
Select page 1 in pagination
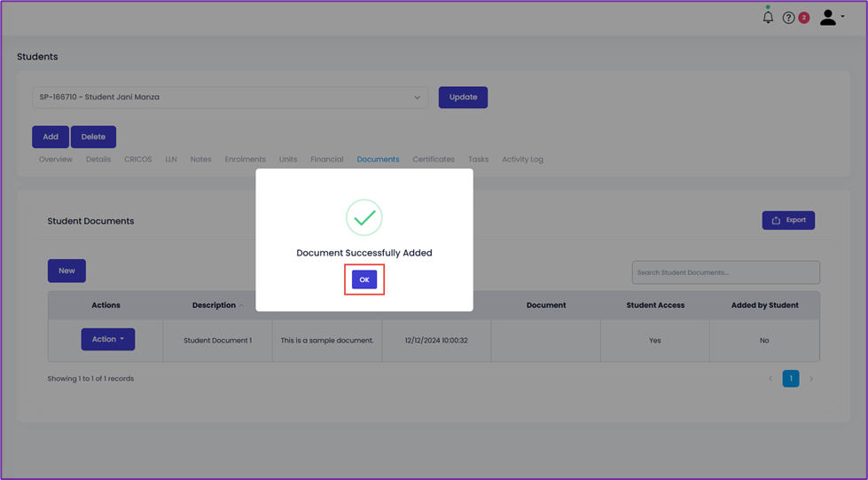click(x=791, y=379)
